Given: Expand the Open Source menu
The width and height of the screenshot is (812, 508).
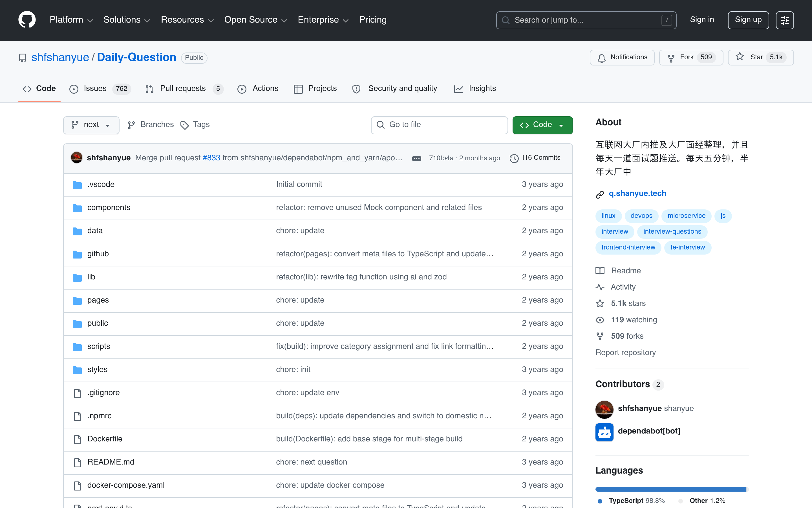Looking at the screenshot, I should pyautogui.click(x=255, y=20).
